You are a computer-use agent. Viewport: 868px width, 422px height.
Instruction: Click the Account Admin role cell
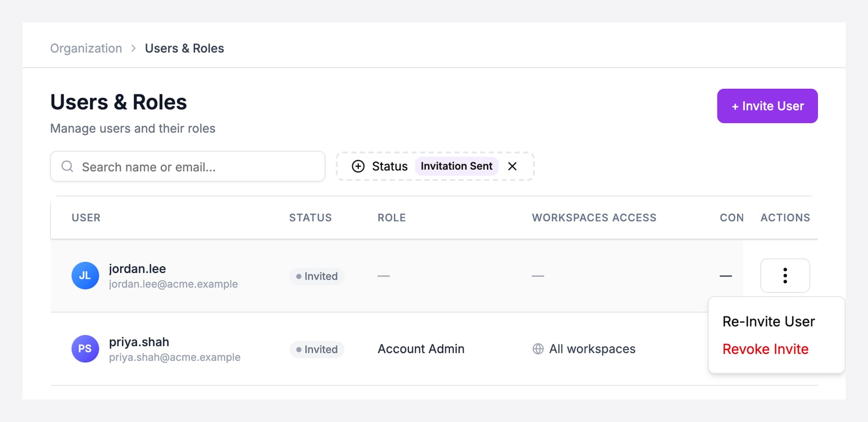click(x=421, y=349)
